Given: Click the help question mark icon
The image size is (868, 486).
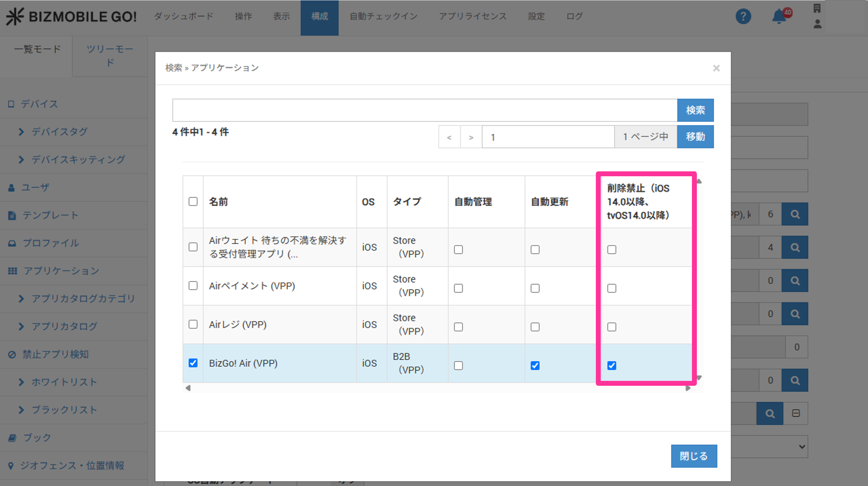Looking at the screenshot, I should click(x=743, y=16).
